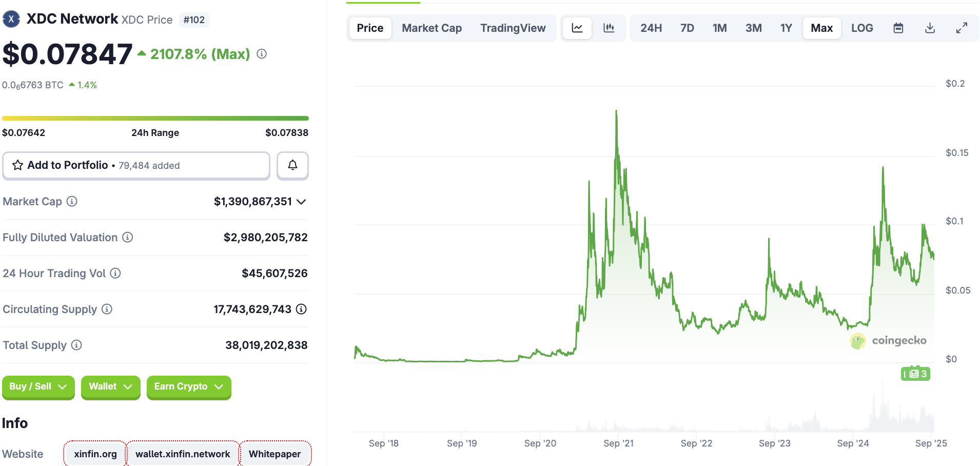The image size is (980, 466).
Task: Click the price chart peak near Sep '21
Action: tap(616, 111)
